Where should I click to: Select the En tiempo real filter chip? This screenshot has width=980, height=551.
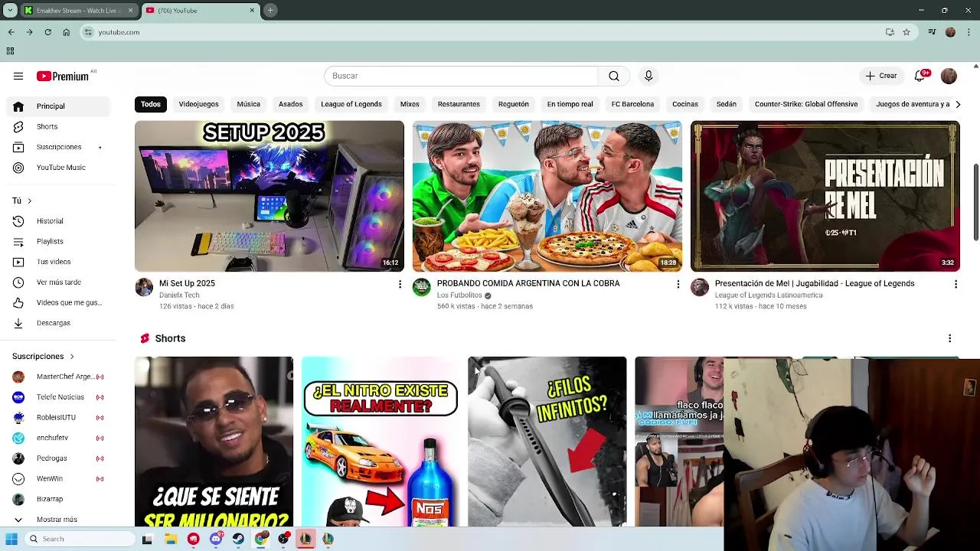(570, 104)
